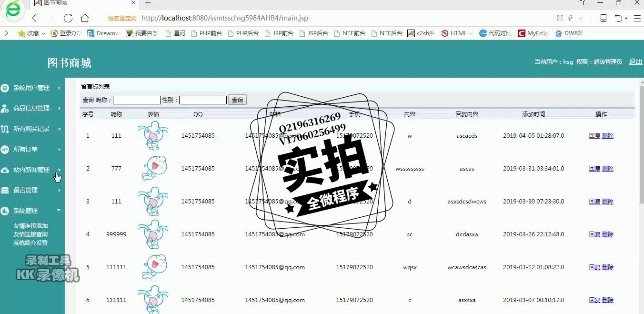644x314 pixels.
Task: Collapse the 系统管理 menu arrow
Action: [59, 211]
